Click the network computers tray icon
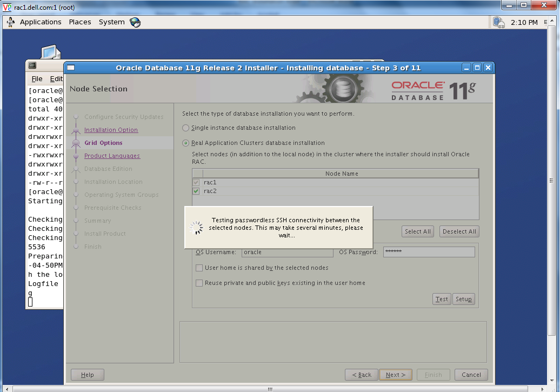The height and width of the screenshot is (392, 560). (x=498, y=22)
